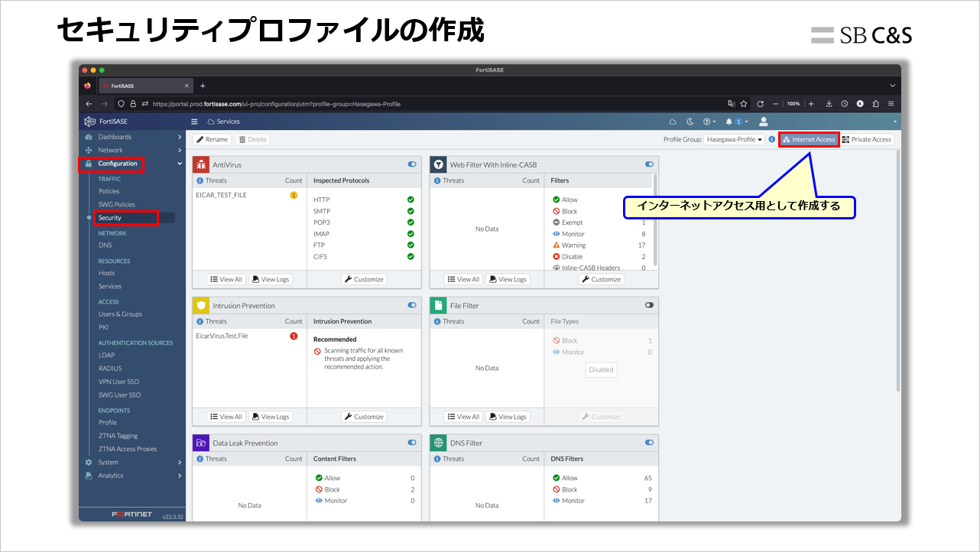
Task: Click View Logs under AntiVirus
Action: [271, 279]
